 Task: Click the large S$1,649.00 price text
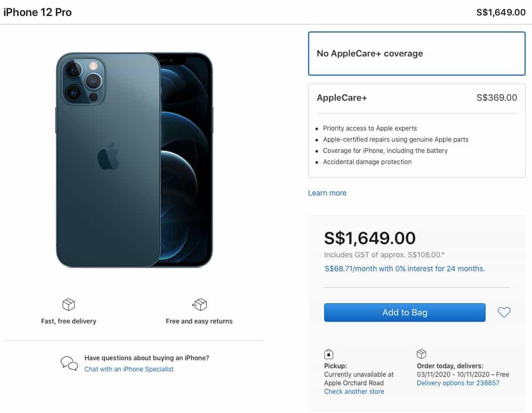(x=370, y=238)
